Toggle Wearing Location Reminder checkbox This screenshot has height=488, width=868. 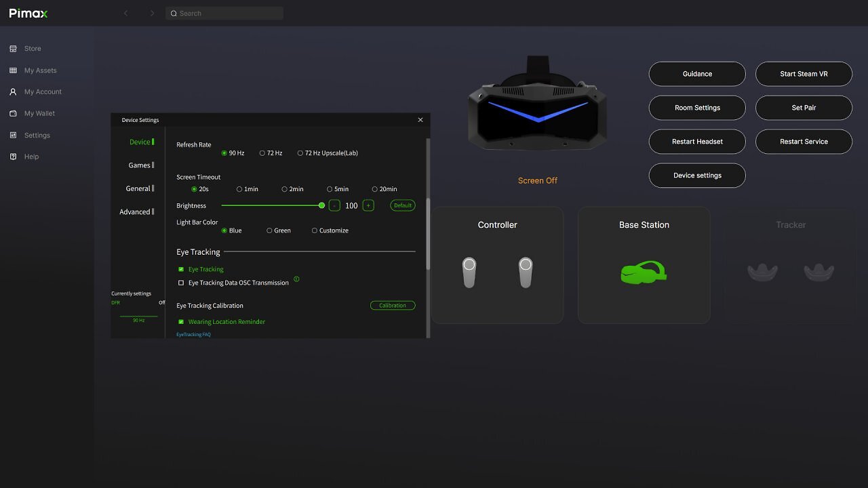[x=181, y=322]
